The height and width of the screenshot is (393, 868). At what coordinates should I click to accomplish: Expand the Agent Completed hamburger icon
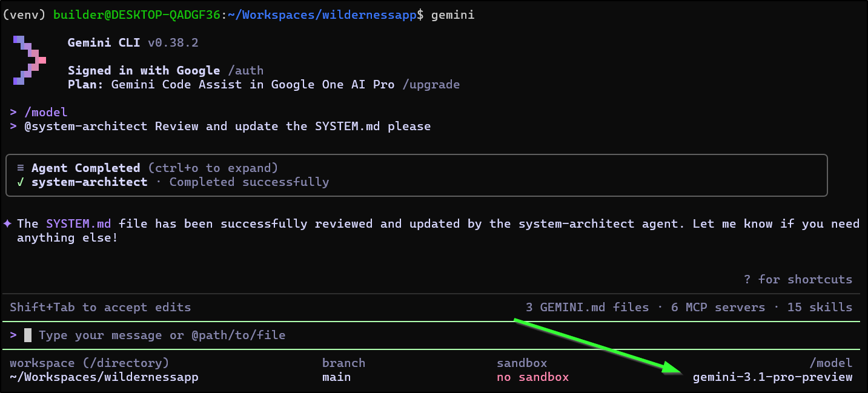(21, 168)
